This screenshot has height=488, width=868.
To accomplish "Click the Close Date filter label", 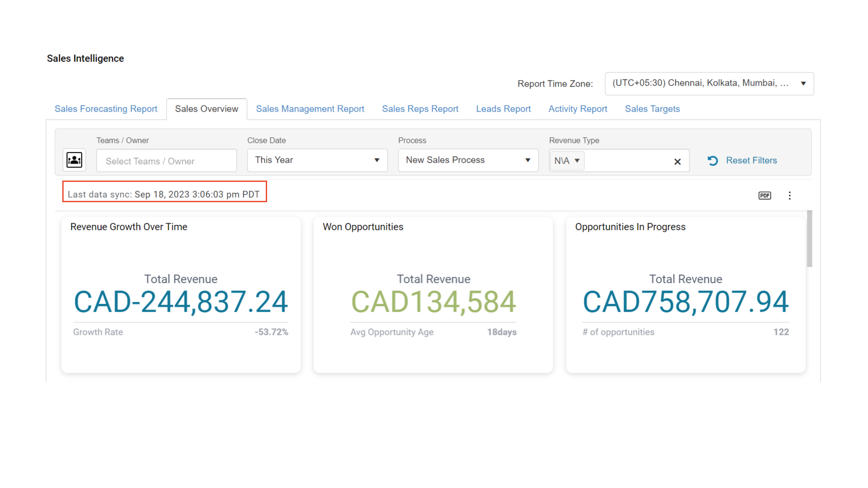I will click(267, 140).
